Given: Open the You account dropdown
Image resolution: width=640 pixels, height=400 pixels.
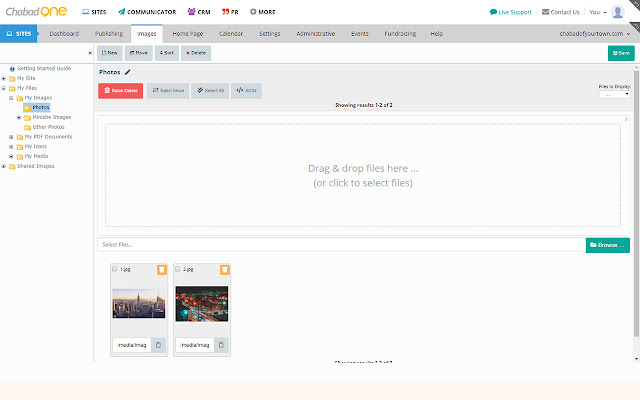Looking at the screenshot, I should (598, 12).
